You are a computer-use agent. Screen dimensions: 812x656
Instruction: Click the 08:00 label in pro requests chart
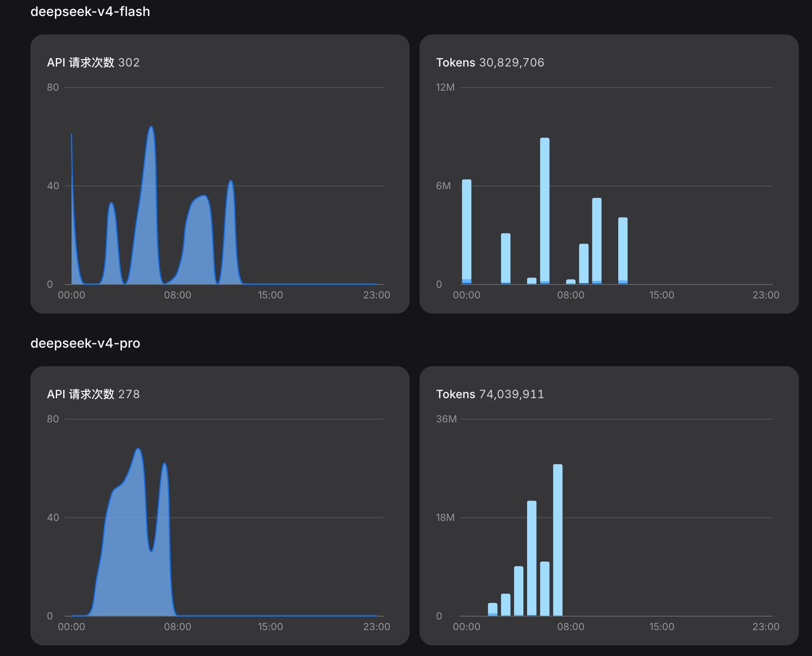(178, 627)
